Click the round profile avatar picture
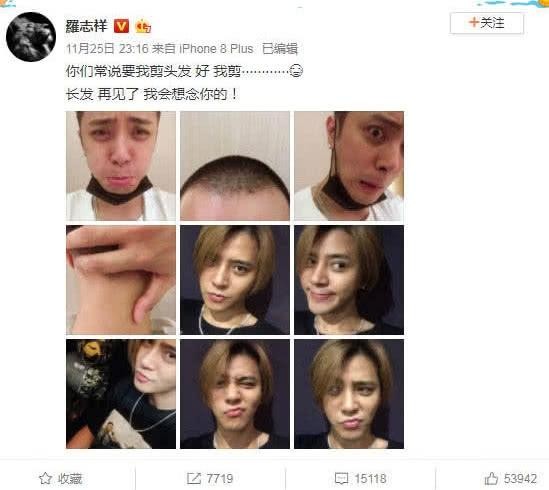The height and width of the screenshot is (490, 549). pyautogui.click(x=31, y=37)
